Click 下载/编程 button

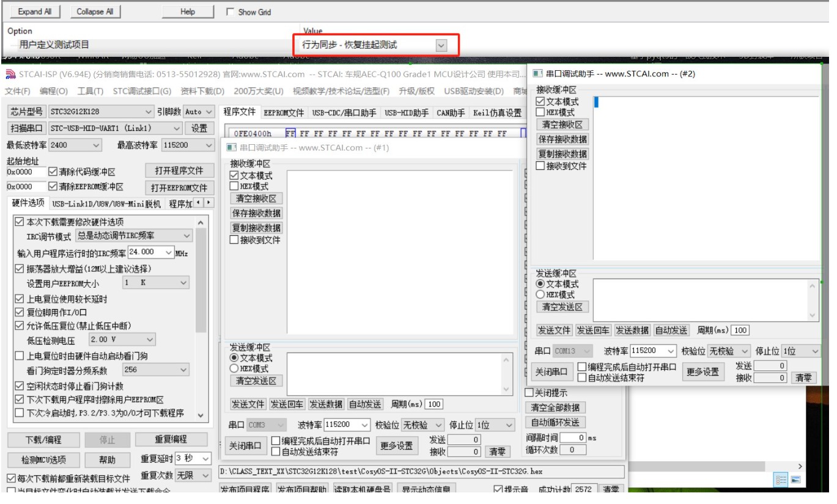pyautogui.click(x=43, y=440)
